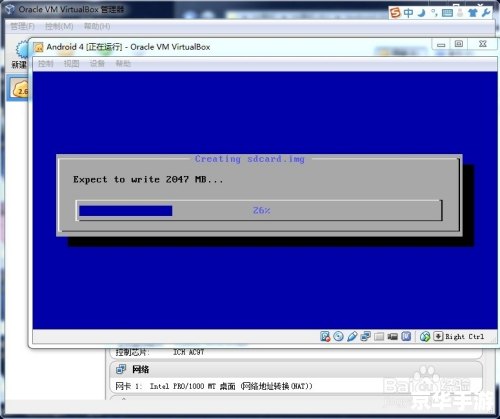This screenshot has height=419, width=500.
Task: Click the moon half-width toggle in the input bar
Action: pyautogui.click(x=422, y=13)
